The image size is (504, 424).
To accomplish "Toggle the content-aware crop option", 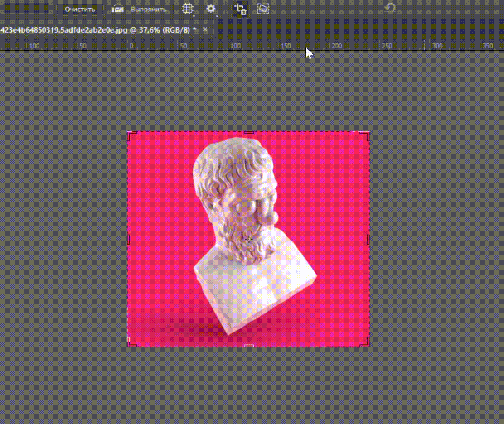I will click(x=263, y=9).
